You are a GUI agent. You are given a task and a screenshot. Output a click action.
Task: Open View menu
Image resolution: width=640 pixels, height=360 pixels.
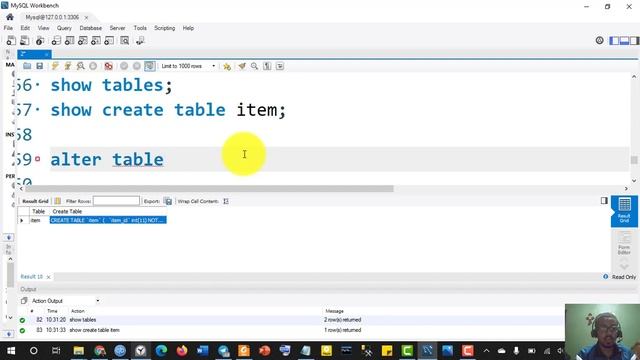[x=43, y=28]
